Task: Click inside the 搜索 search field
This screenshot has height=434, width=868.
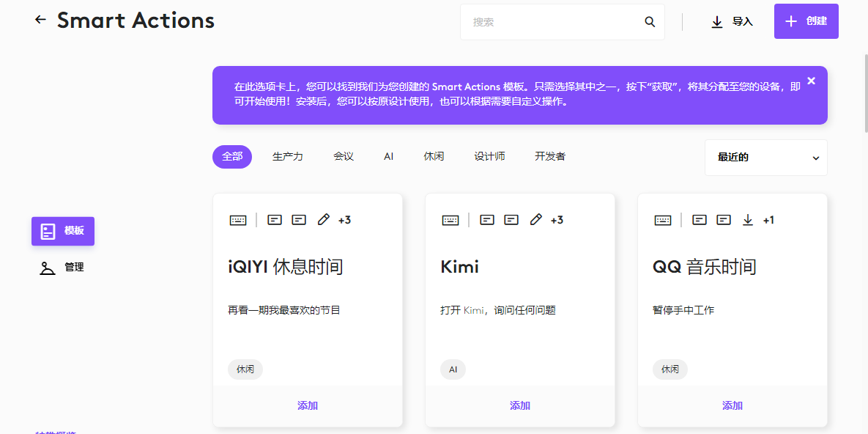Action: coord(557,22)
